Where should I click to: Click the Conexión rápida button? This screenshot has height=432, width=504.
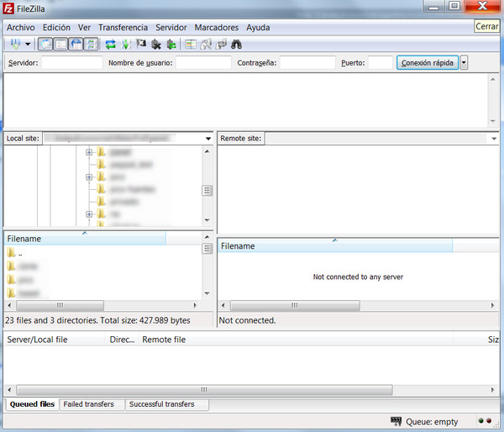pyautogui.click(x=428, y=63)
